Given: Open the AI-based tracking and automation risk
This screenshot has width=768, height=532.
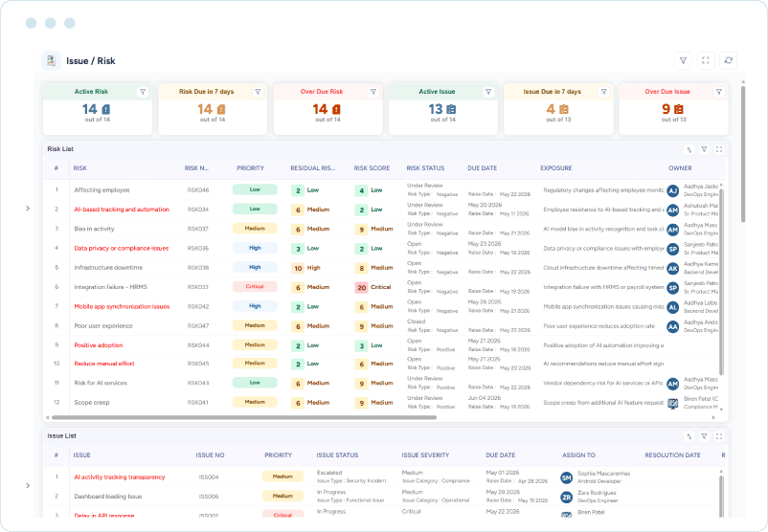Looking at the screenshot, I should (122, 210).
